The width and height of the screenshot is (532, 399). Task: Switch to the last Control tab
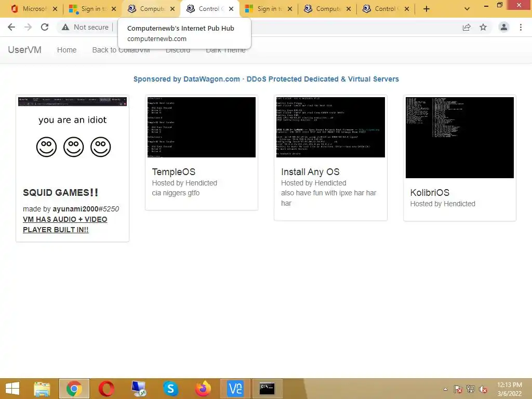(x=382, y=9)
